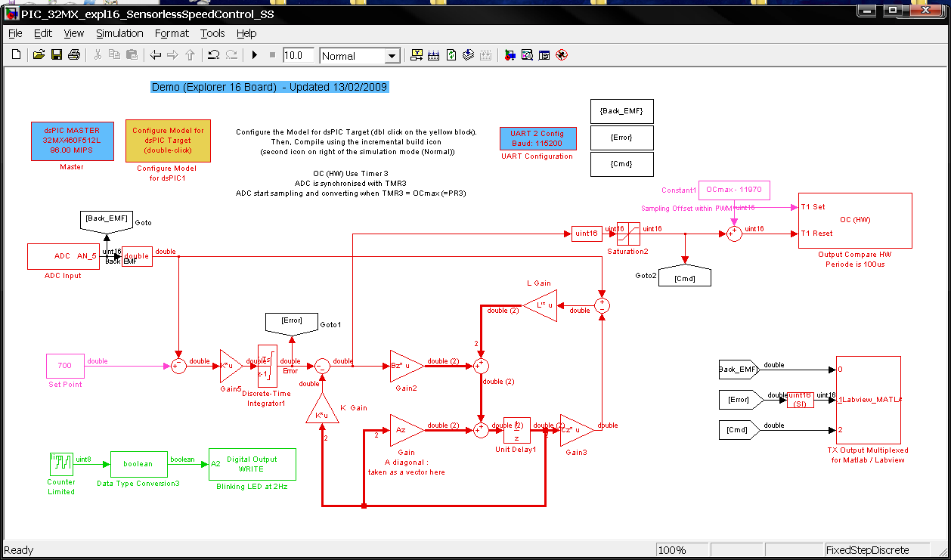The image size is (951, 560).
Task: Select the ADC AN_5 input block
Action: point(63,256)
